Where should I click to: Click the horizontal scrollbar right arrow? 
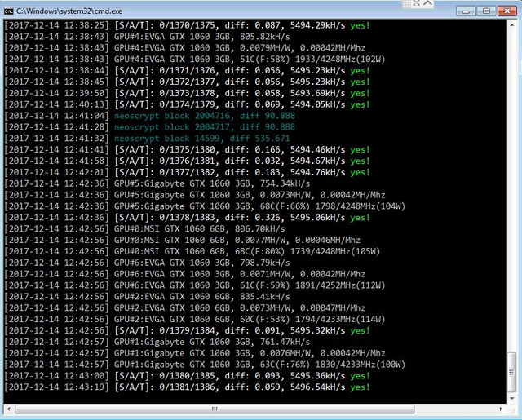pos(501,409)
